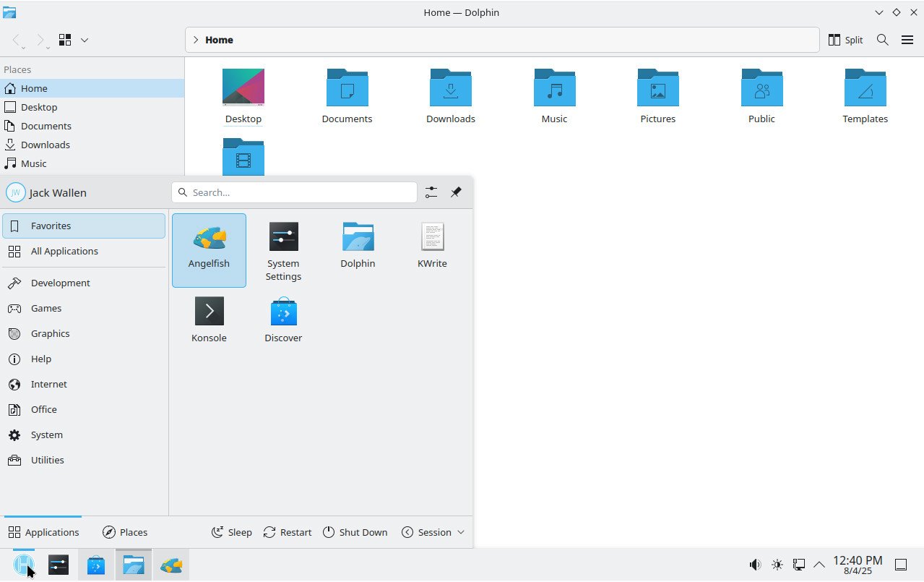
Task: Select Music in Places sidebar
Action: click(92, 163)
